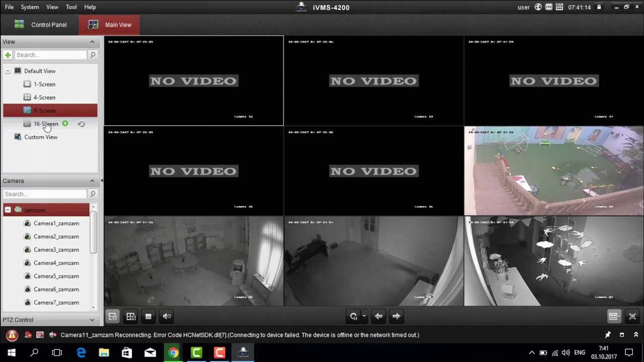This screenshot has width=644, height=362.
Task: Click the save view as icon
Action: (x=131, y=316)
